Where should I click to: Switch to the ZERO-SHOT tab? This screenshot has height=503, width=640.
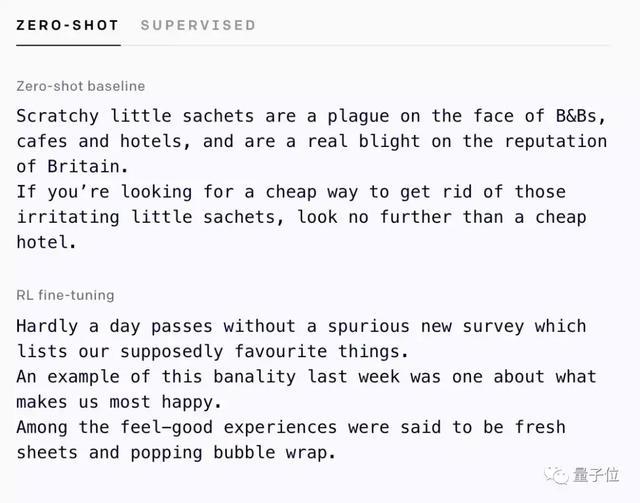(x=67, y=25)
